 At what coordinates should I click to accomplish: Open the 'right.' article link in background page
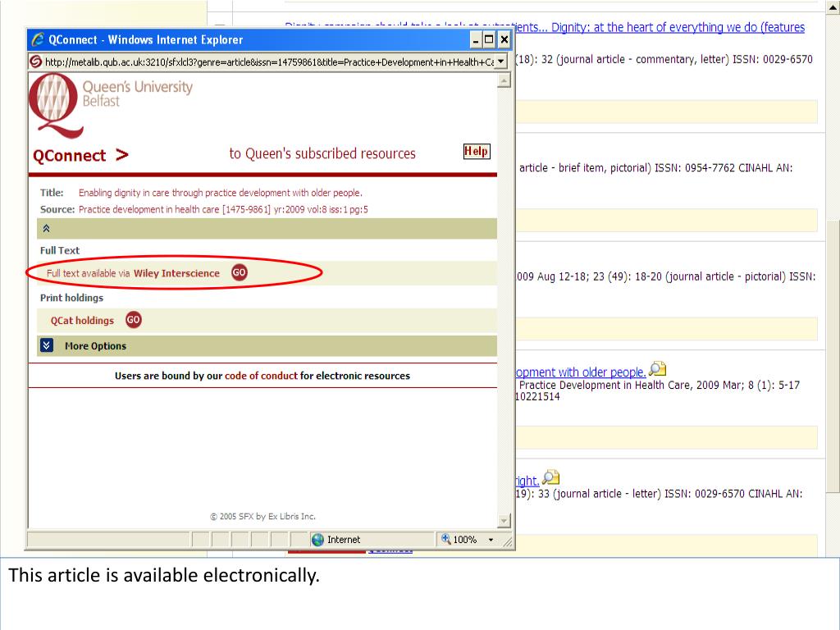(x=527, y=481)
